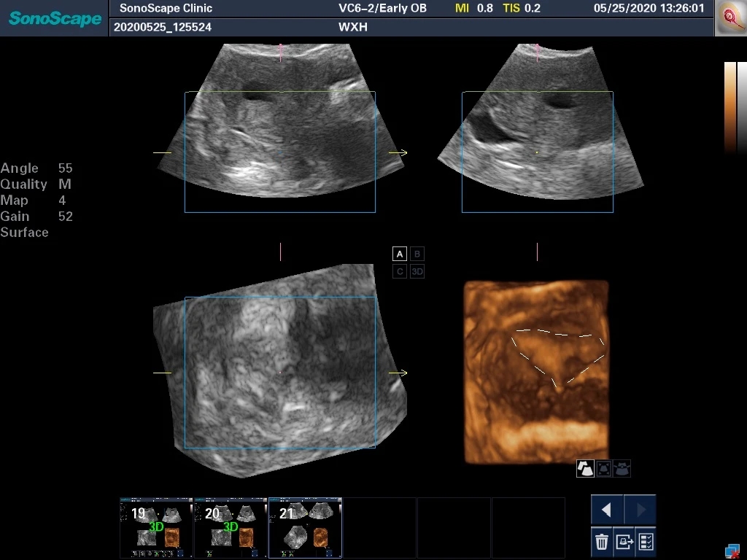Select the 3D view button
The image size is (747, 560).
[417, 271]
